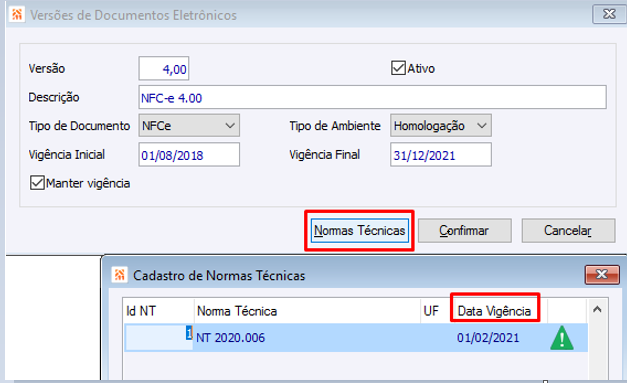Click the scroll-up arrow of the grid

tap(597, 309)
